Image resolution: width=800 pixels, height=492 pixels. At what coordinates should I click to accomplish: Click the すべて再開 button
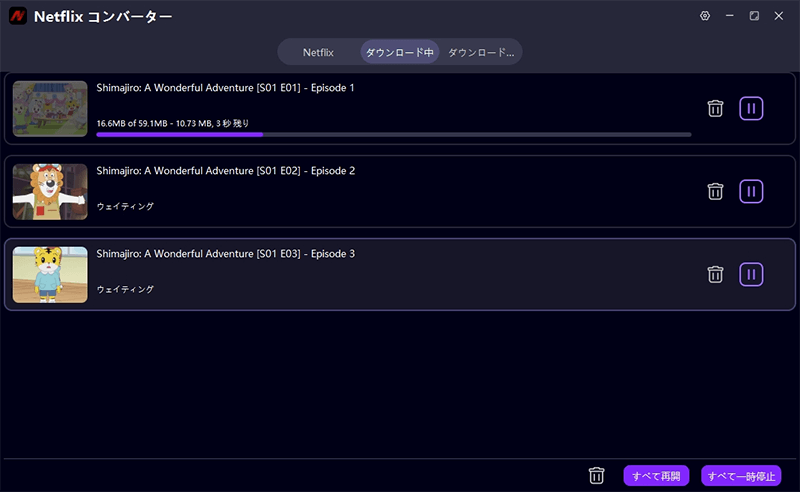[x=656, y=476]
